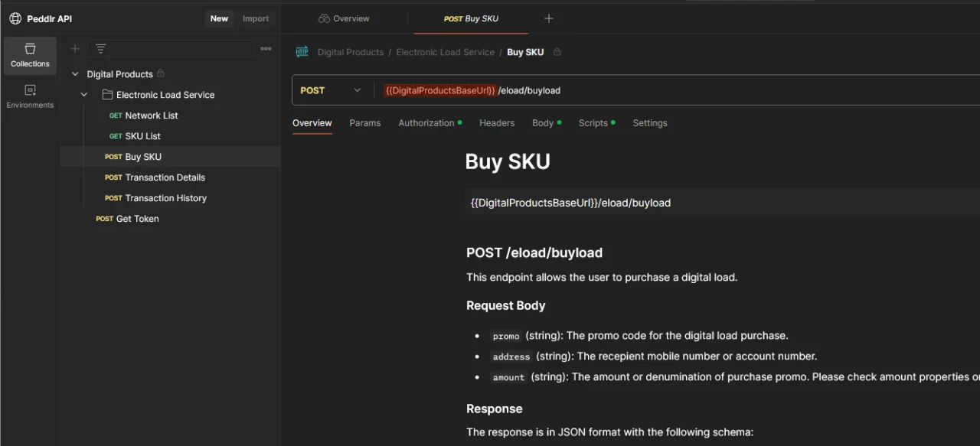Viewport: 980px width, 446px height.
Task: Open the Body request tab
Action: coord(546,123)
